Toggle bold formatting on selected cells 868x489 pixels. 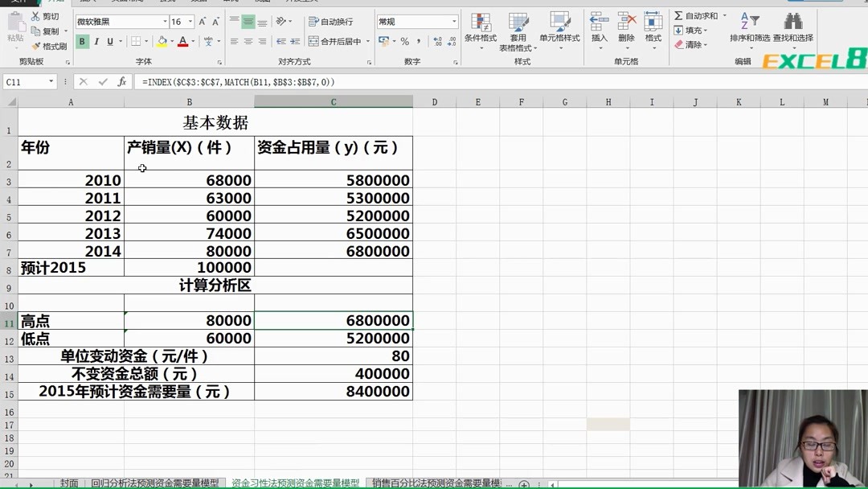pyautogui.click(x=82, y=40)
